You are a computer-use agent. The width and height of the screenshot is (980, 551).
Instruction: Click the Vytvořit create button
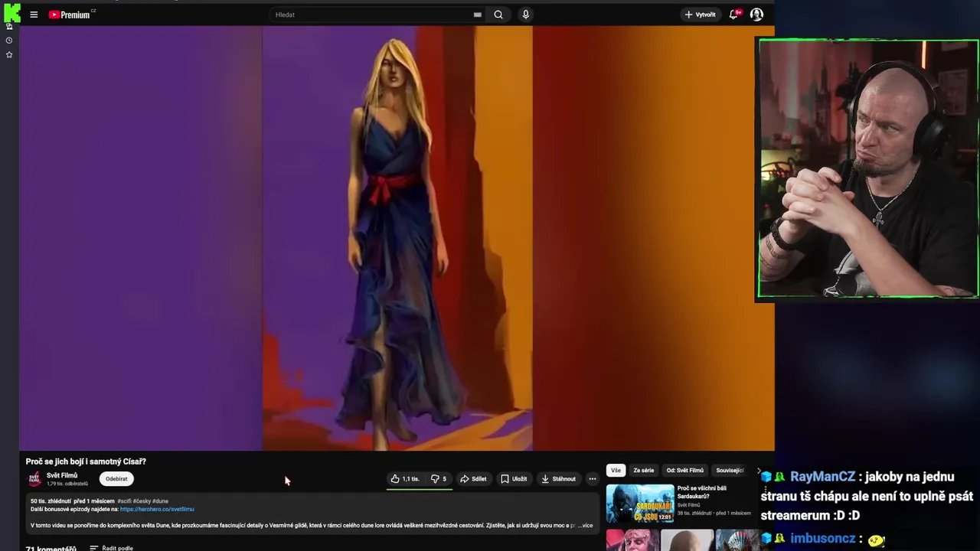(700, 15)
